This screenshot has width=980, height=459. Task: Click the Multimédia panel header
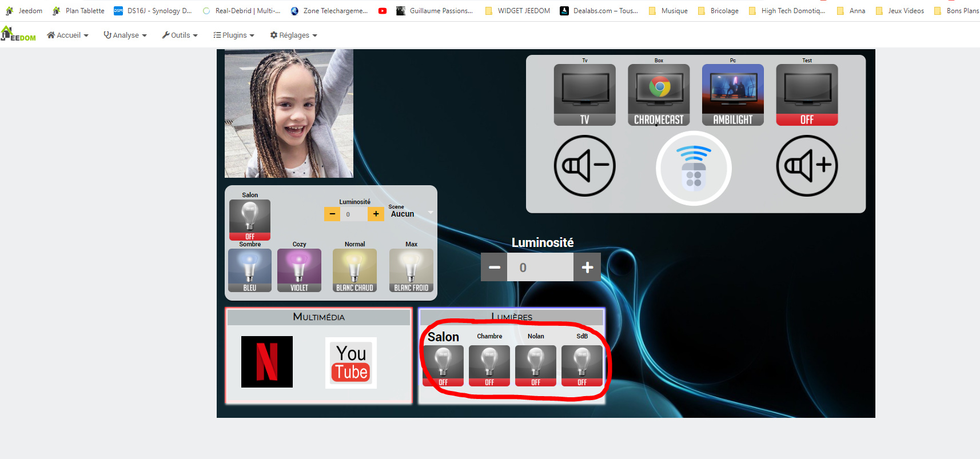tap(318, 317)
